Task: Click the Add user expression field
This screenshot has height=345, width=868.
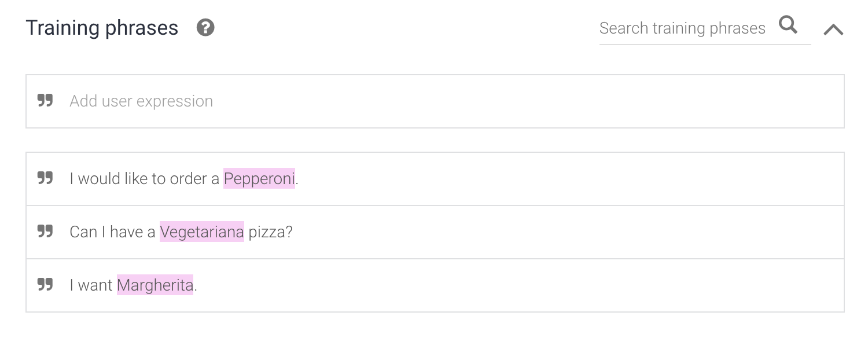Action: 435,101
